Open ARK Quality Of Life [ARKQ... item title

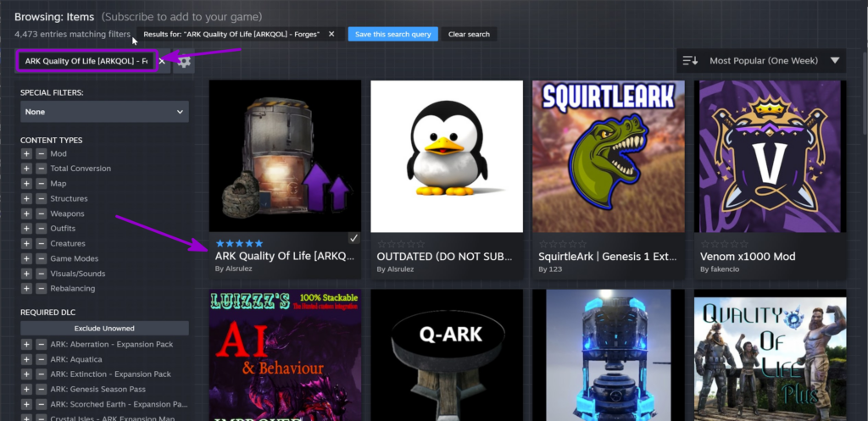click(x=284, y=256)
